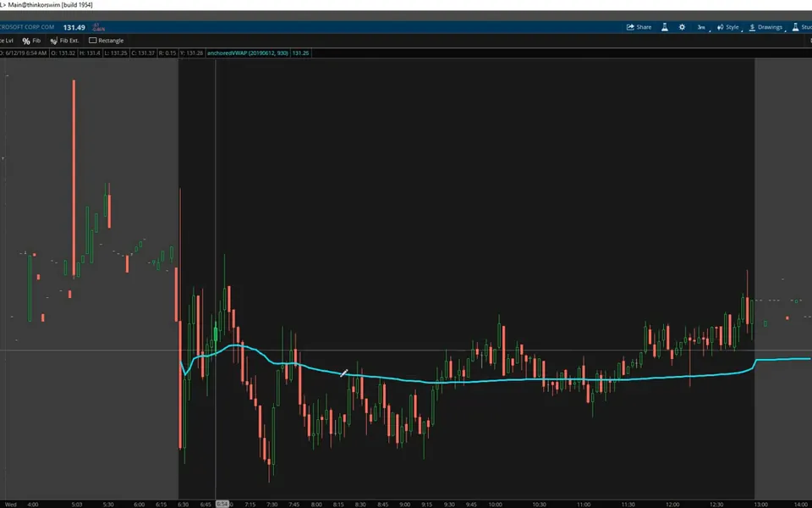Click the L: 131.25 low value
812x508 pixels.
coord(116,52)
